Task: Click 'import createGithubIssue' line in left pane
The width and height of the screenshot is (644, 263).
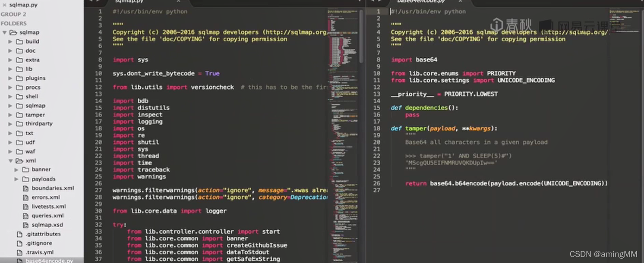Action: click(207, 245)
